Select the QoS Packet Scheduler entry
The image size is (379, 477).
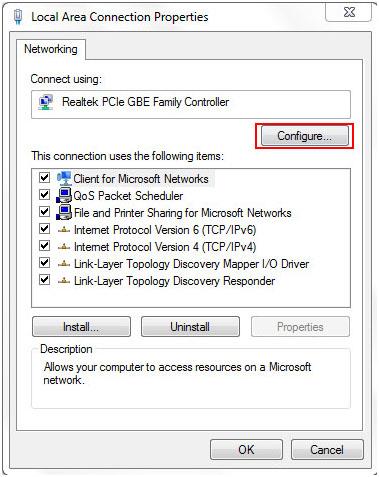coord(128,196)
